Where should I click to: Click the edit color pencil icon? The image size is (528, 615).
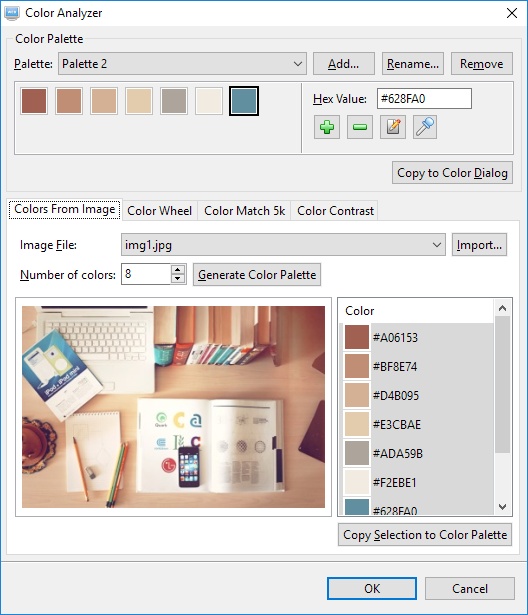[393, 127]
